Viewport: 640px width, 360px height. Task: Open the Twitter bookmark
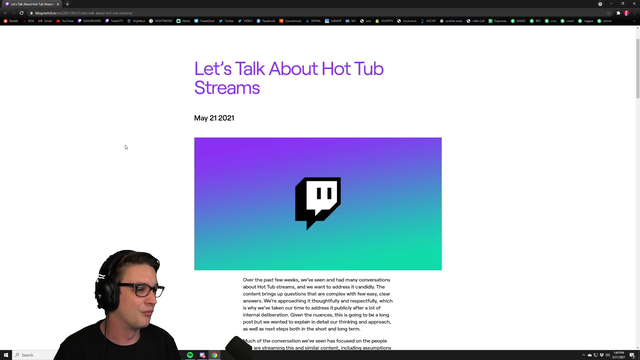point(227,21)
